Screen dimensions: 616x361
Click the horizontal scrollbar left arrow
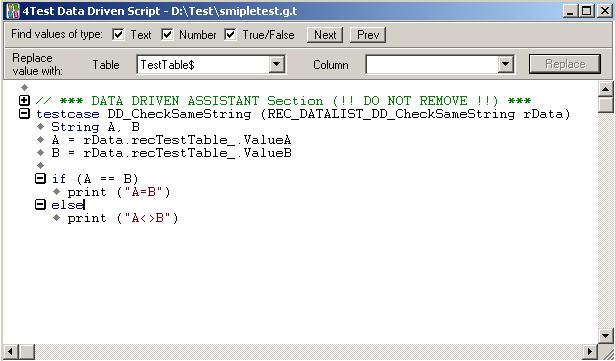11,351
